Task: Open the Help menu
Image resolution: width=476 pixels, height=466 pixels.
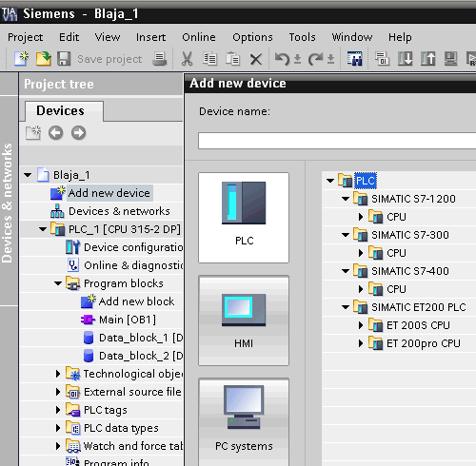Action: click(400, 37)
